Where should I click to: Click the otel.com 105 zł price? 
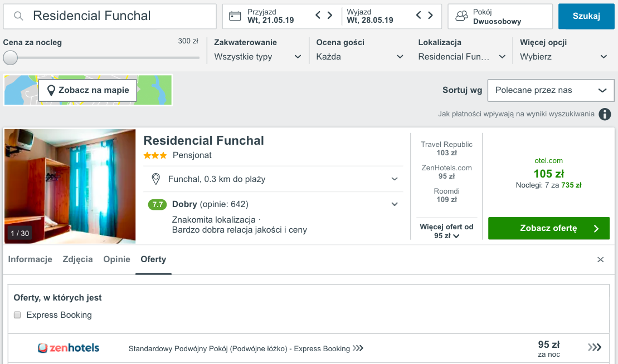pyautogui.click(x=548, y=174)
